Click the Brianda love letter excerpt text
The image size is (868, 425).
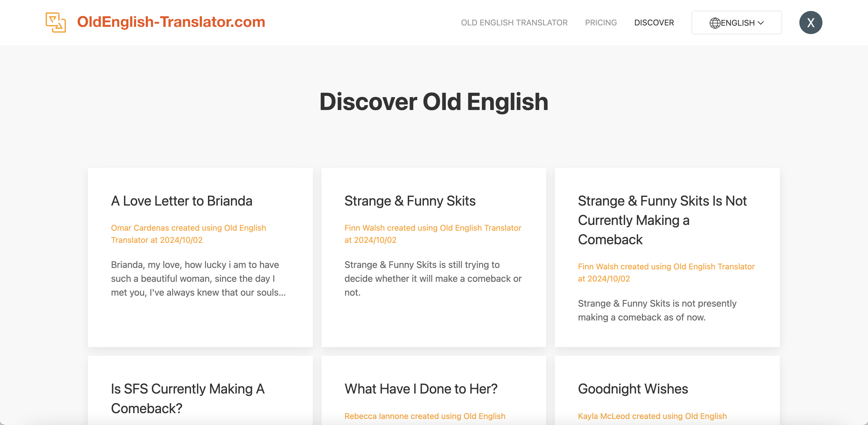[x=198, y=278]
